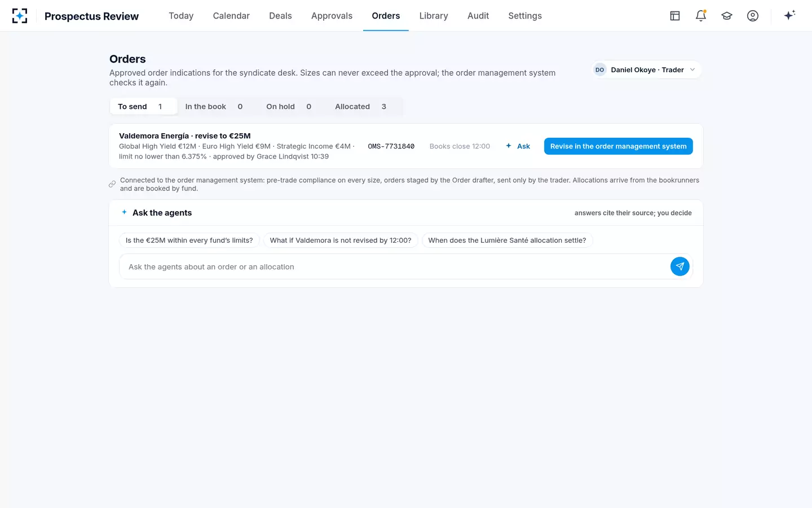
Task: Click the sparkle icon beside Ask the agents
Action: pyautogui.click(x=124, y=212)
